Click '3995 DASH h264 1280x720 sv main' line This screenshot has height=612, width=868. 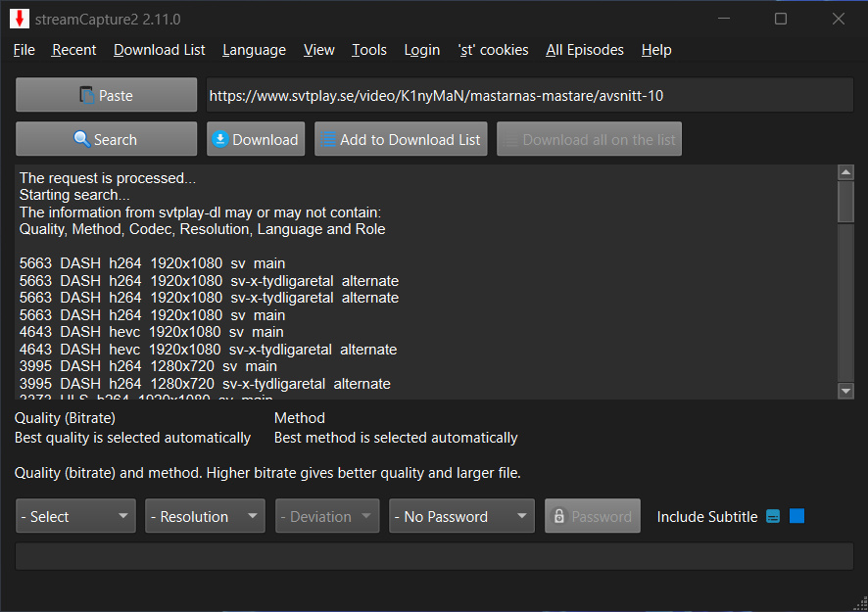[148, 366]
